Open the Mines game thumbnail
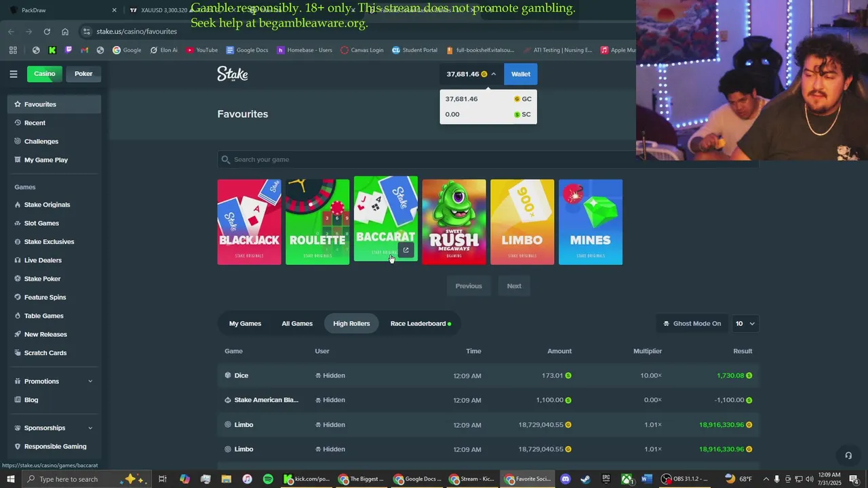This screenshot has height=488, width=868. point(591,222)
